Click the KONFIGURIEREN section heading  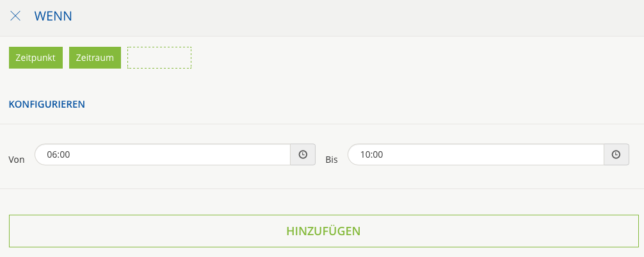click(47, 104)
